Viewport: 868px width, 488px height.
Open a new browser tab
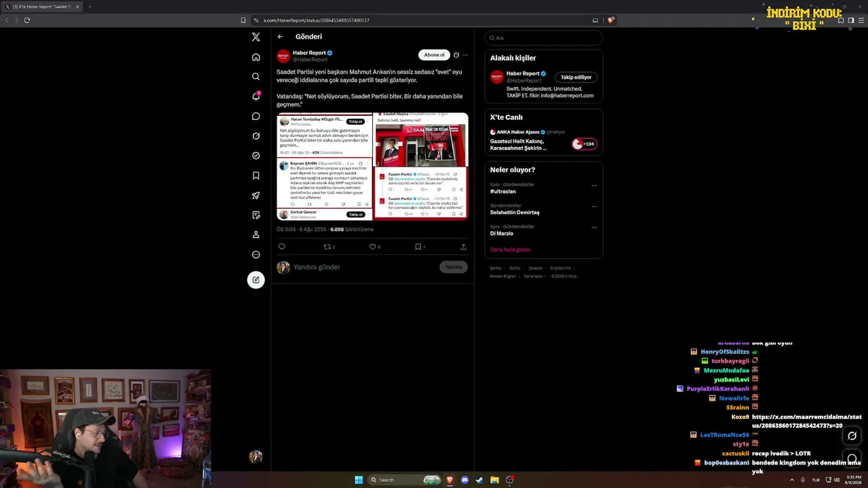tap(90, 7)
